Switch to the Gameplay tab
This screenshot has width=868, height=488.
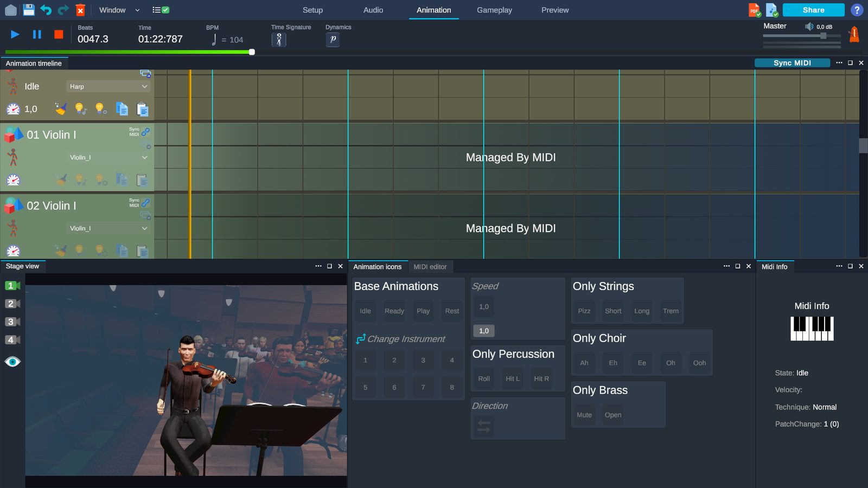click(x=494, y=10)
